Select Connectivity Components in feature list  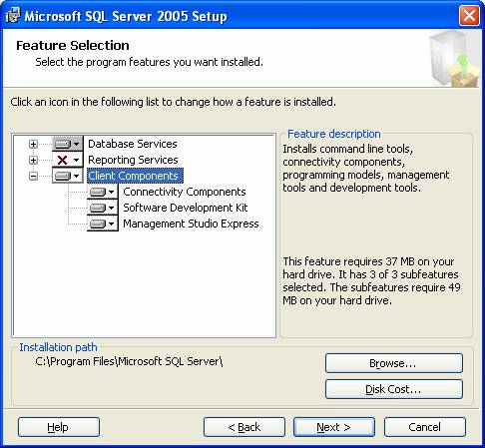pyautogui.click(x=185, y=192)
